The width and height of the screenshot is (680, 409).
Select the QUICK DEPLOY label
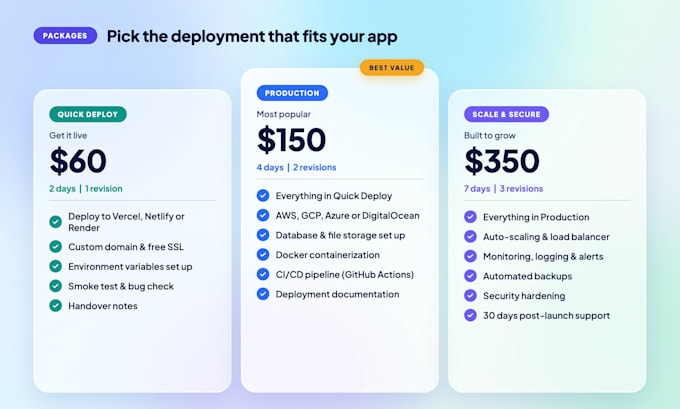(x=88, y=114)
